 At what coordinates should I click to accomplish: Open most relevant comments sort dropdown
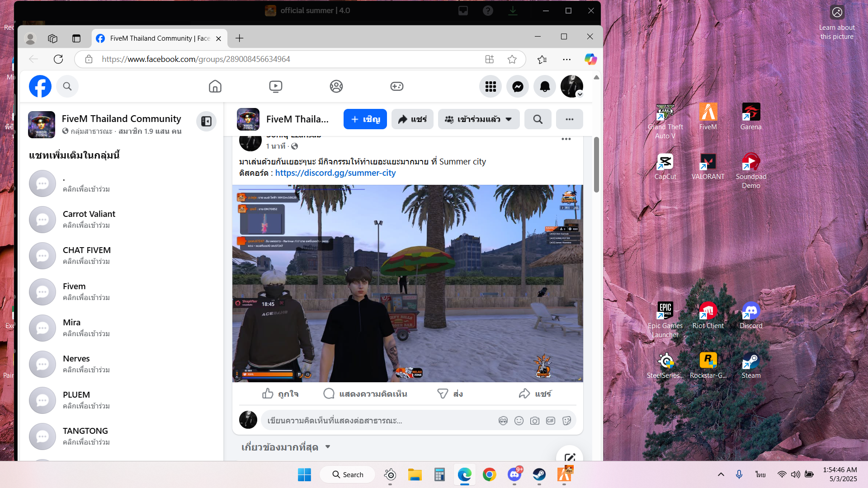click(286, 447)
